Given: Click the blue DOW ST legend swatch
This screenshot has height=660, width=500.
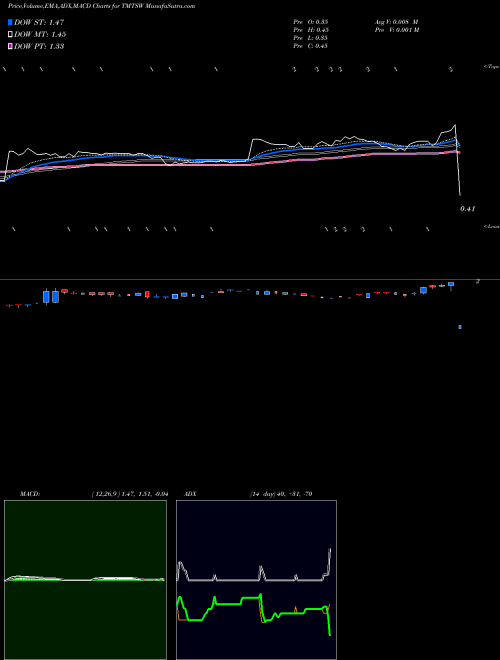Looking at the screenshot, I should pyautogui.click(x=10, y=22).
